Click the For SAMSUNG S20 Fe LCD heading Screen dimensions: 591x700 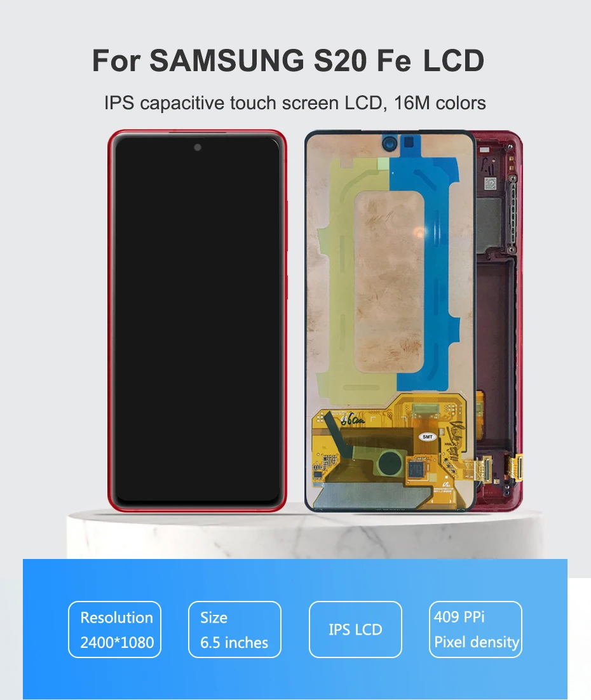(288, 60)
